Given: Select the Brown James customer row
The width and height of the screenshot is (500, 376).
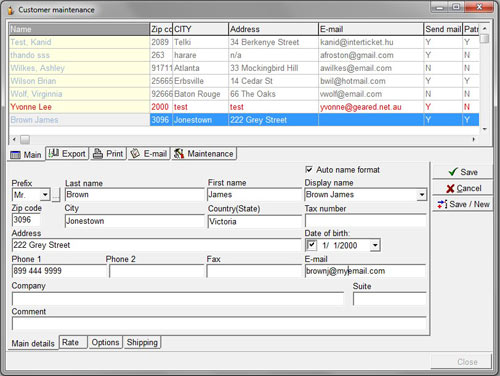Looking at the screenshot, I should (x=244, y=120).
